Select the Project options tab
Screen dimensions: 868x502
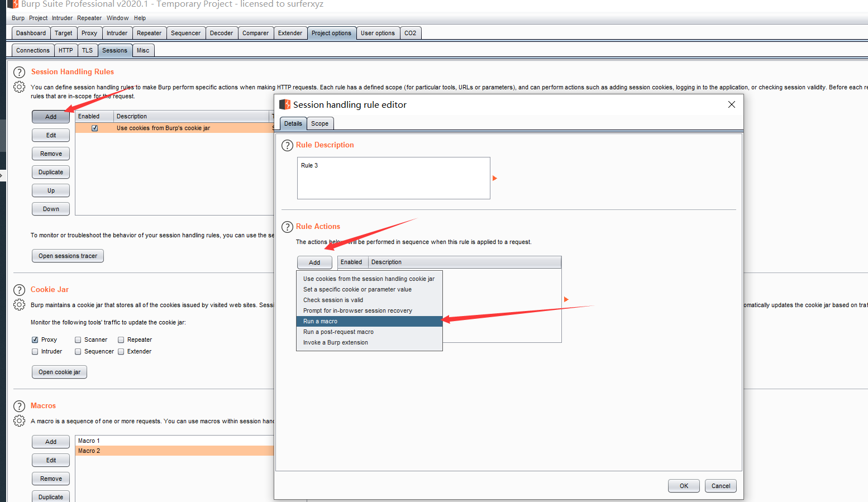pos(331,33)
